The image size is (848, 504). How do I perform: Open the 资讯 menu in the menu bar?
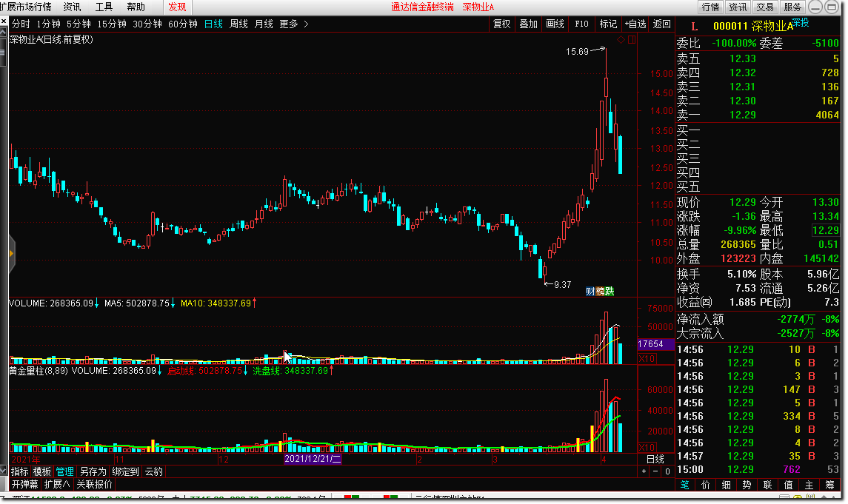point(72,7)
